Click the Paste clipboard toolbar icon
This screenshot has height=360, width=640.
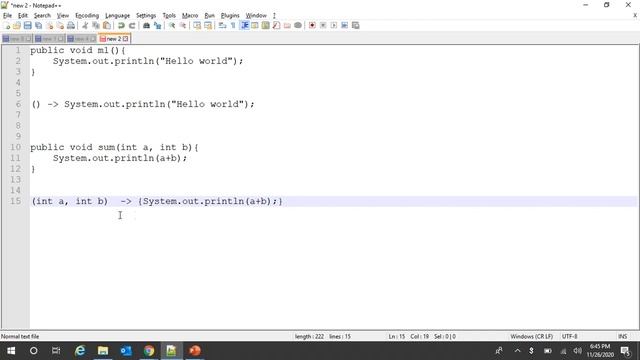(x=107, y=26)
